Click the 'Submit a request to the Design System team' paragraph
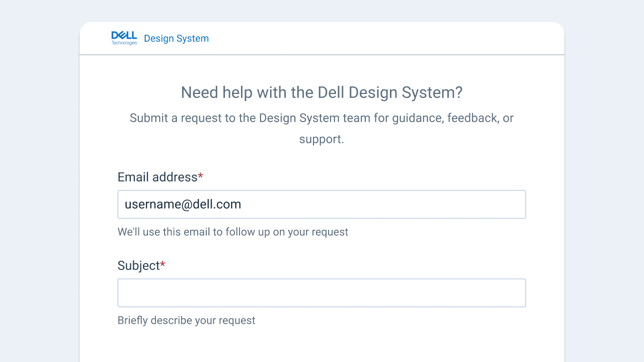This screenshot has height=362, width=644. pos(321,128)
